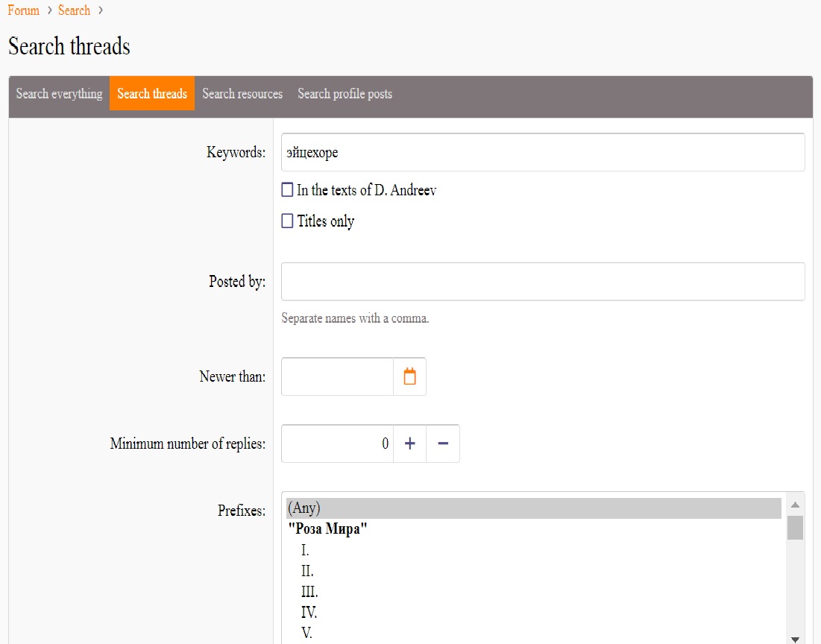
Task: Click the Prefixes list scroll-down arrow
Action: [795, 640]
